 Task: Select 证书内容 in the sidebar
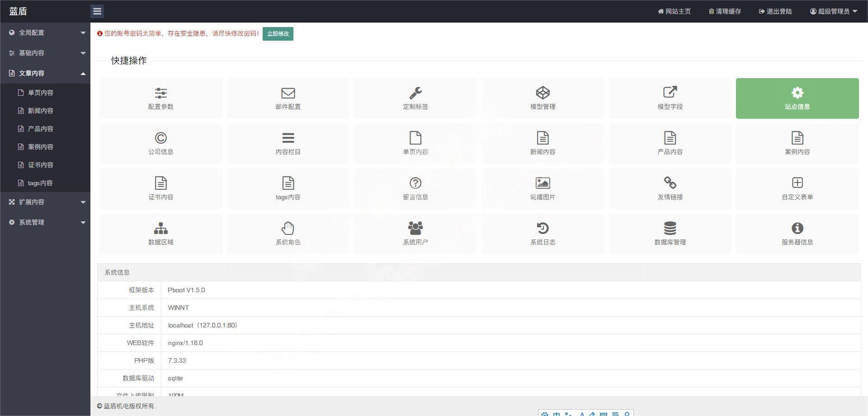click(45, 165)
